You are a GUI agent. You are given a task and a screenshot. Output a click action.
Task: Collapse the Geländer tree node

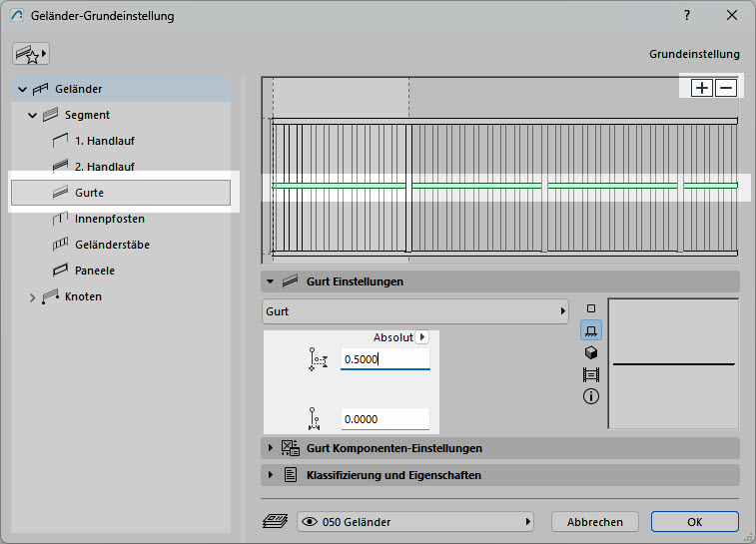pos(22,89)
